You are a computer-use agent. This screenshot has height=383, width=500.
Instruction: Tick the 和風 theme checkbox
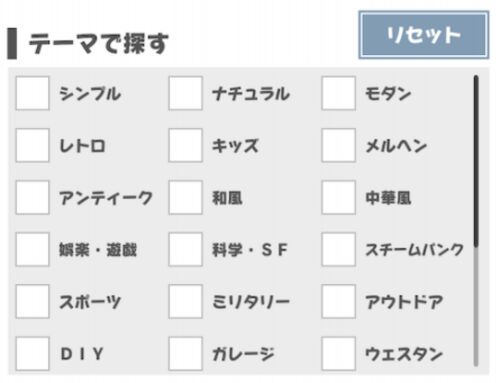pos(185,197)
